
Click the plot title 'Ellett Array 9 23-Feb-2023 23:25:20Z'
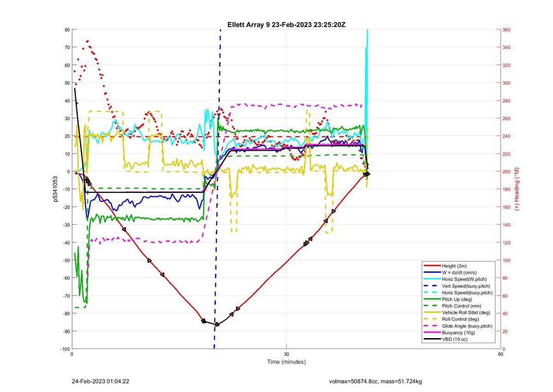point(286,25)
